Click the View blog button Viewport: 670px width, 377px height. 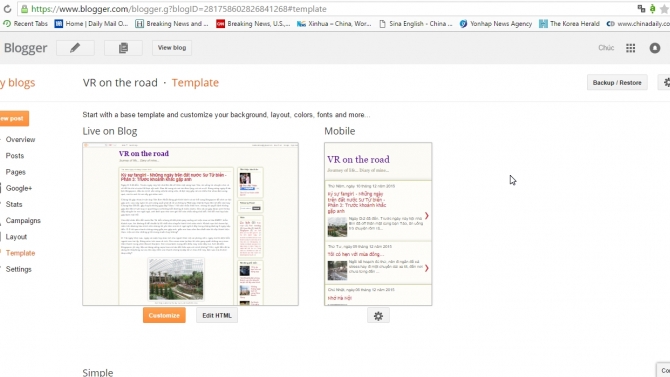pyautogui.click(x=172, y=48)
